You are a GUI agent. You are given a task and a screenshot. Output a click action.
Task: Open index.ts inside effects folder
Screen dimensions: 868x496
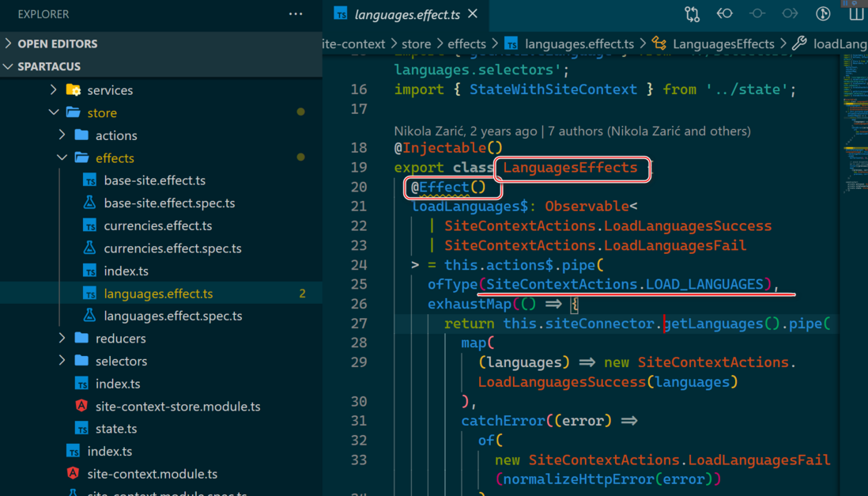(x=126, y=271)
